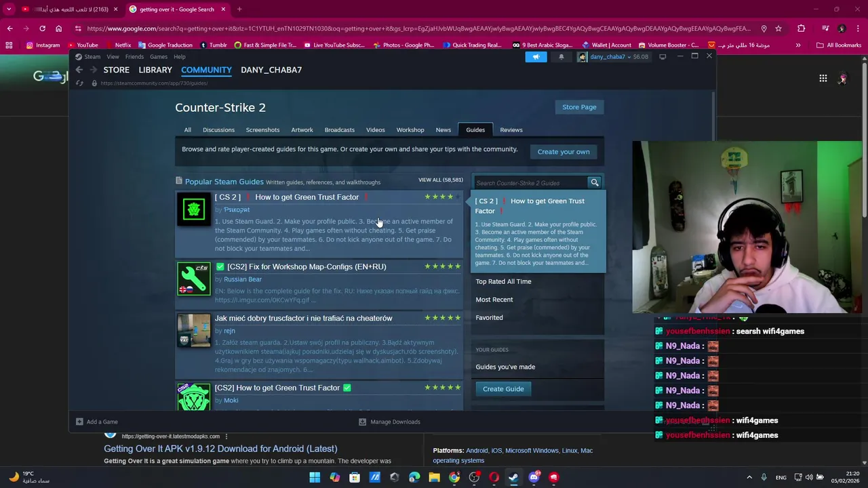Screen dimensions: 868x488
Task: Bookmark this page with the star icon
Action: point(778,28)
